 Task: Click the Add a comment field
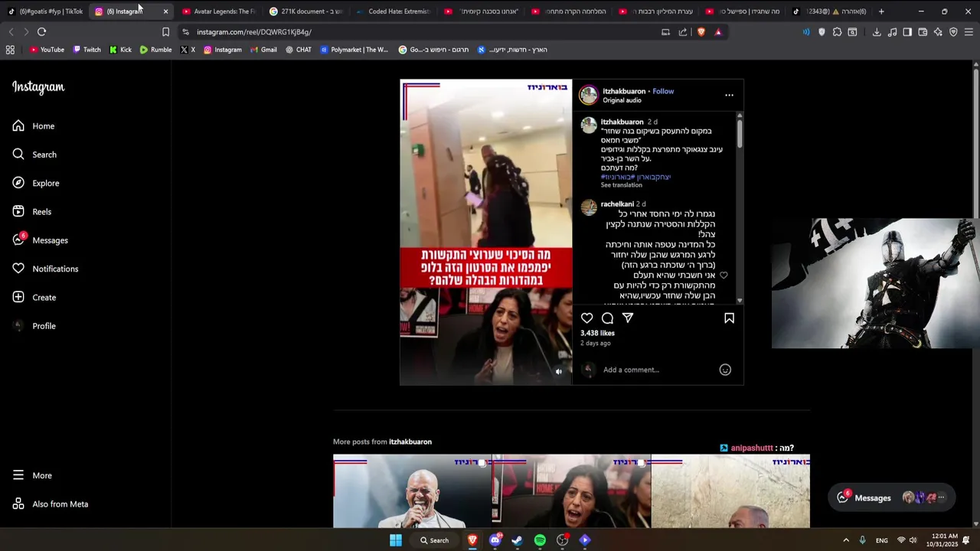tap(657, 370)
